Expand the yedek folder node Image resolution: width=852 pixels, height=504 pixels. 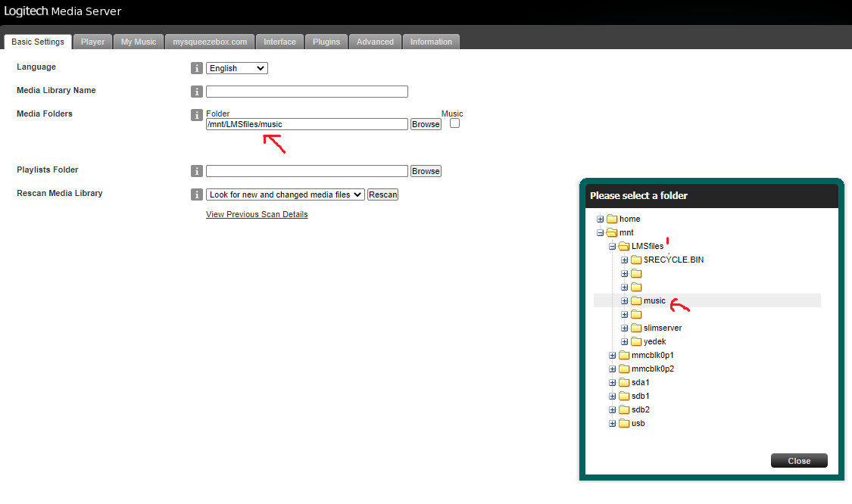tap(624, 341)
